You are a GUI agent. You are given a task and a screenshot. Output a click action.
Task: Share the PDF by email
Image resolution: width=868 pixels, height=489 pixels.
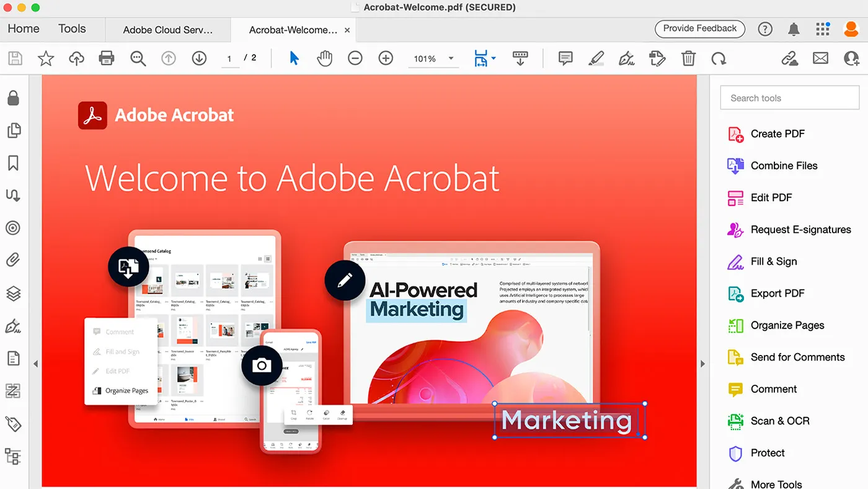(x=821, y=58)
